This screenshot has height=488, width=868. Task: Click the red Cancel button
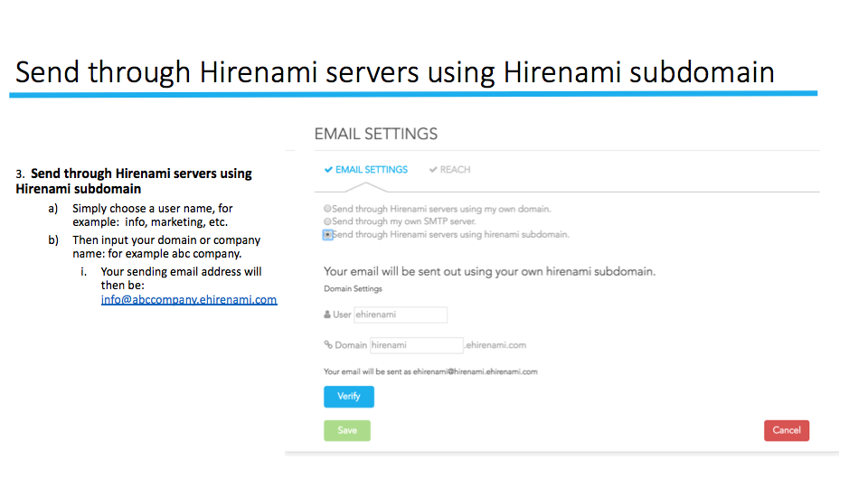coord(787,430)
